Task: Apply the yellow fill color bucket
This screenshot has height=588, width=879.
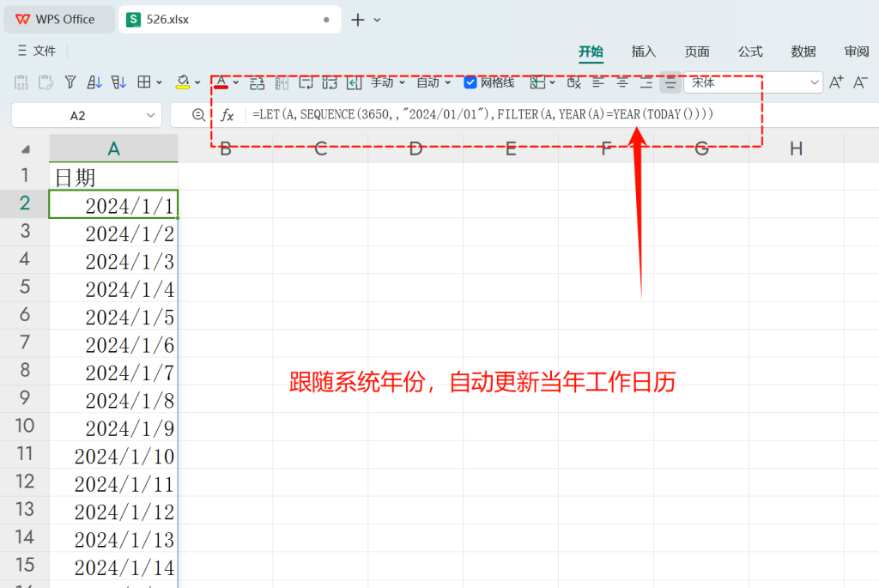Action: tap(182, 82)
